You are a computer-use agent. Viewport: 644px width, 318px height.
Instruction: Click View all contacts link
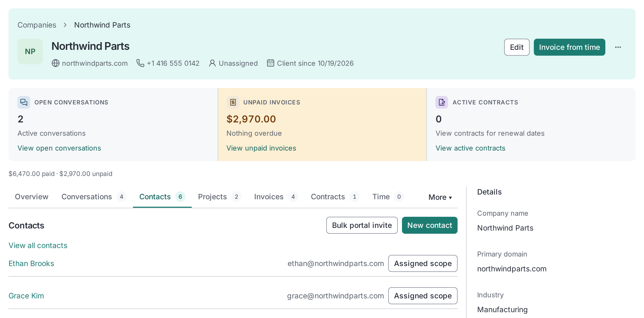(38, 245)
